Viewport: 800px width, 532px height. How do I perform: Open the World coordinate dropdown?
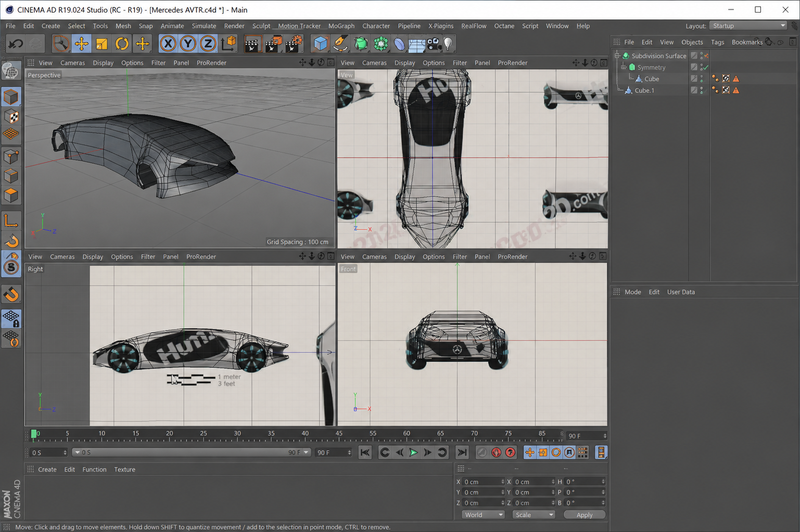[x=483, y=515]
